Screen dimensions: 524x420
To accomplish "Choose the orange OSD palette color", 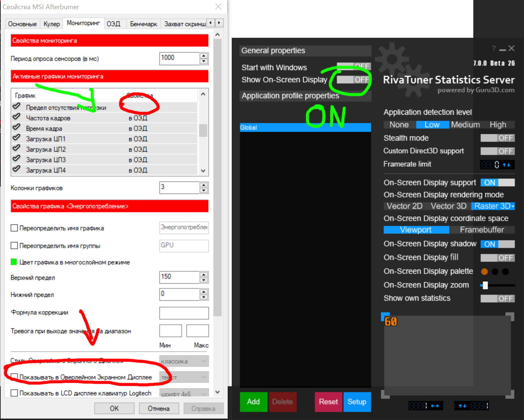I will tap(484, 272).
